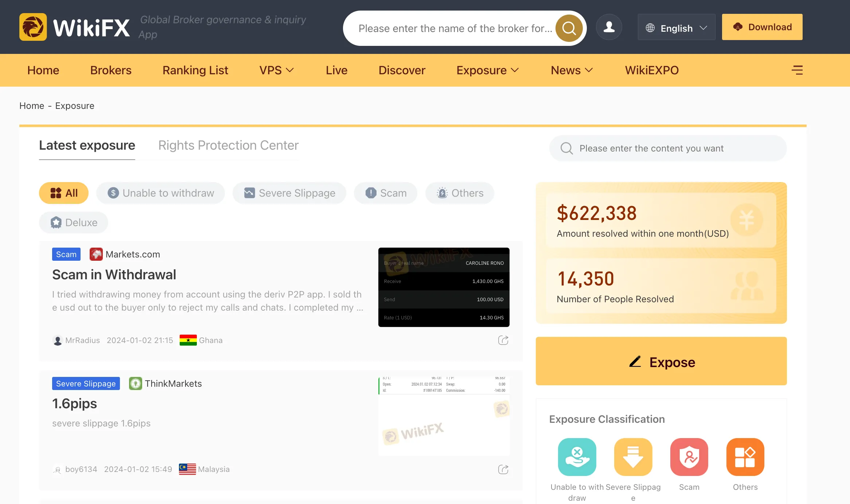The width and height of the screenshot is (850, 504).
Task: Click the blue Severe Slippage tag label
Action: pyautogui.click(x=86, y=383)
